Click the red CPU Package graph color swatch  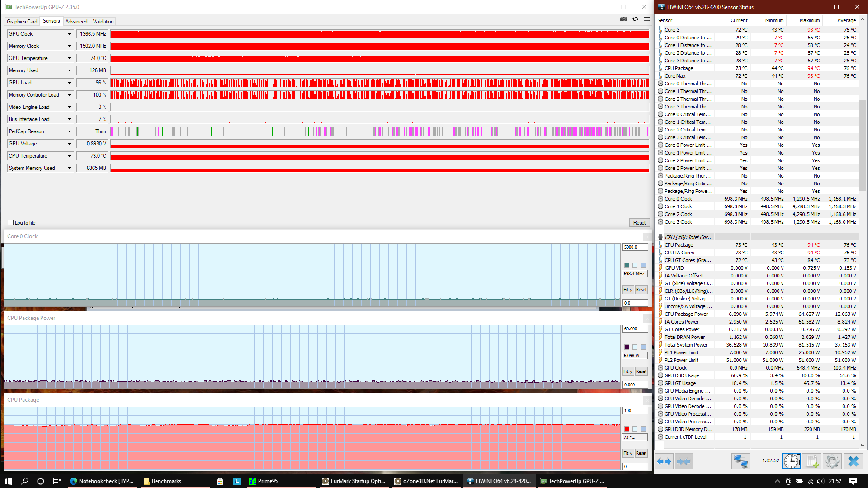click(627, 429)
